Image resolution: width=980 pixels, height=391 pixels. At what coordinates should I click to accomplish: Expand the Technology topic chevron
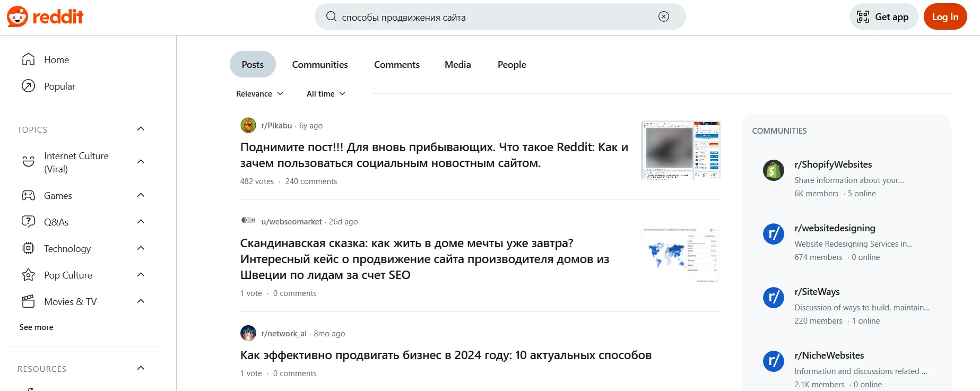point(141,248)
